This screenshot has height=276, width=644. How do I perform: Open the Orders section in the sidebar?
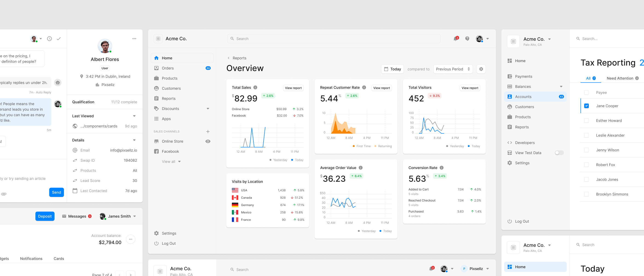click(167, 68)
